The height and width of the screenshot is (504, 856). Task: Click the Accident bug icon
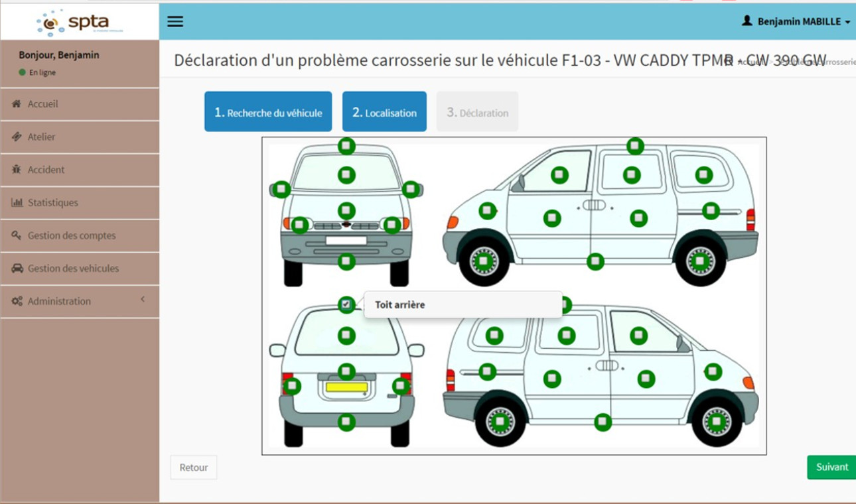17,170
